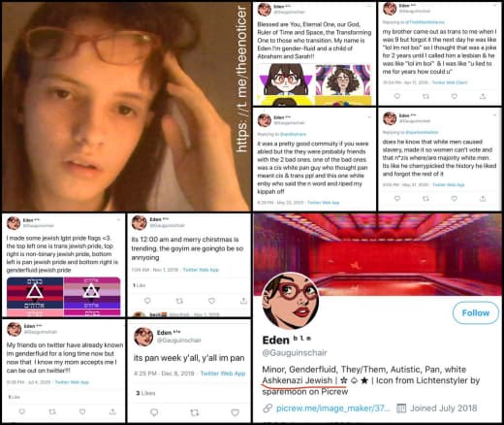504x425 pixels.
Task: Retweet the "My friends on twitter" tweet
Action: point(52,411)
